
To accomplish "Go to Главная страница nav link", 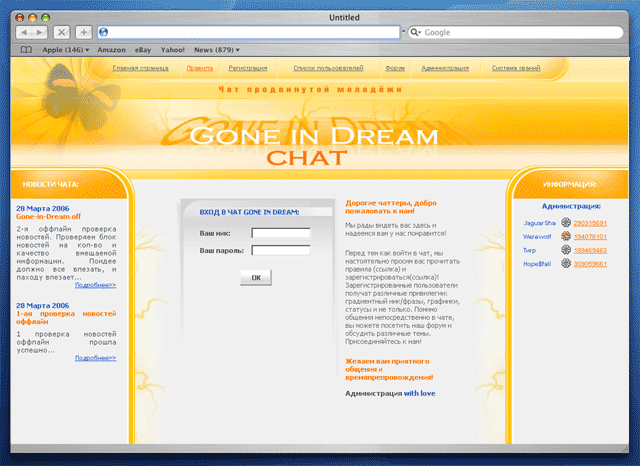I will point(140,68).
